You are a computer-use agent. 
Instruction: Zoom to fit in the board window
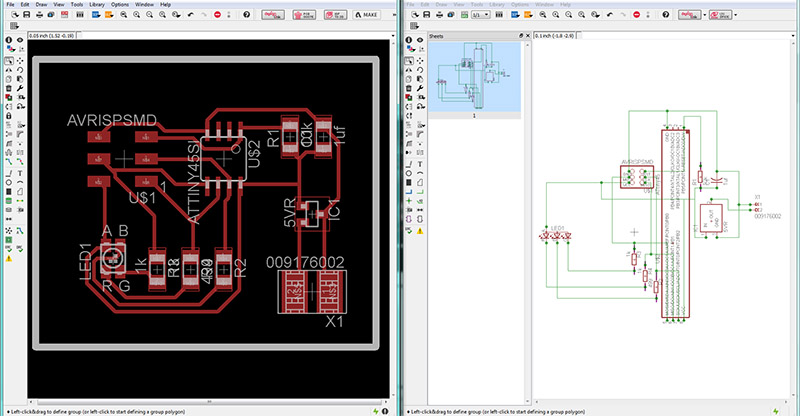[x=123, y=15]
